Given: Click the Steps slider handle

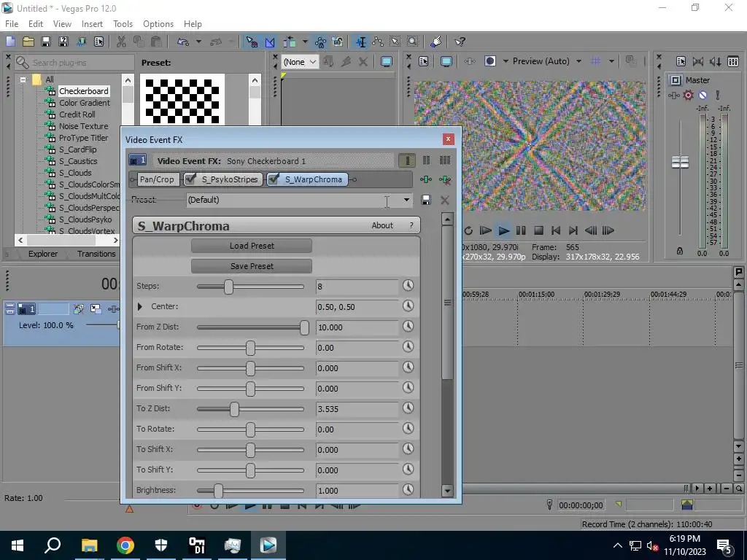Looking at the screenshot, I should (x=228, y=287).
